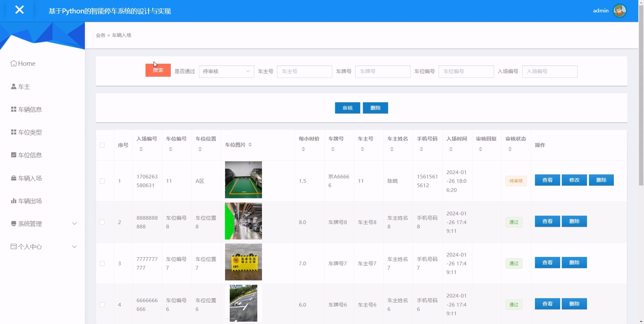Sort by 入场时间 column arrows
Image resolution: width=644 pixels, height=324 pixels.
[x=451, y=149]
